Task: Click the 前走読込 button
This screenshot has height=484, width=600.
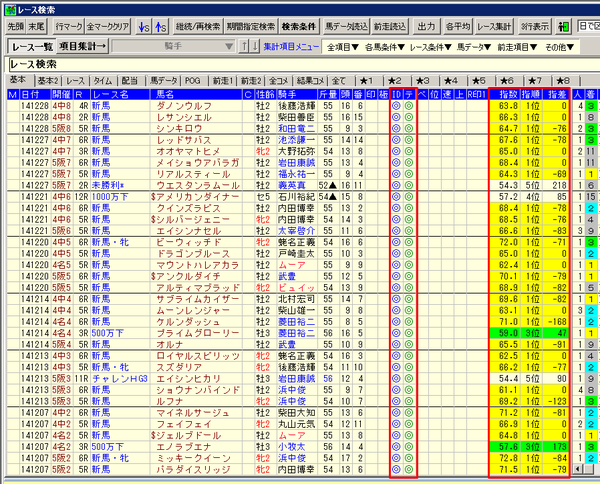Action: point(390,26)
